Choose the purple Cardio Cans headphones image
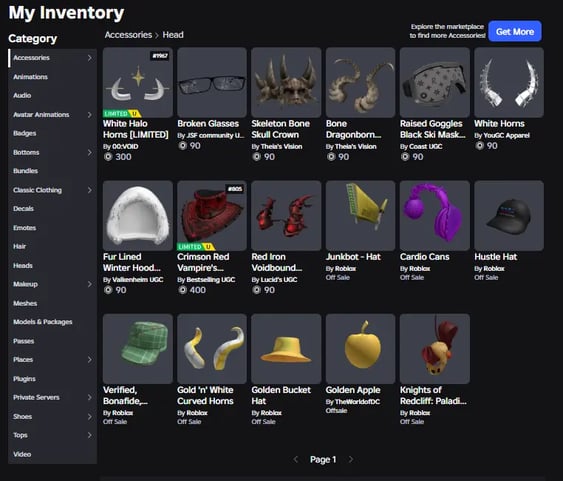563x481 pixels. point(435,216)
